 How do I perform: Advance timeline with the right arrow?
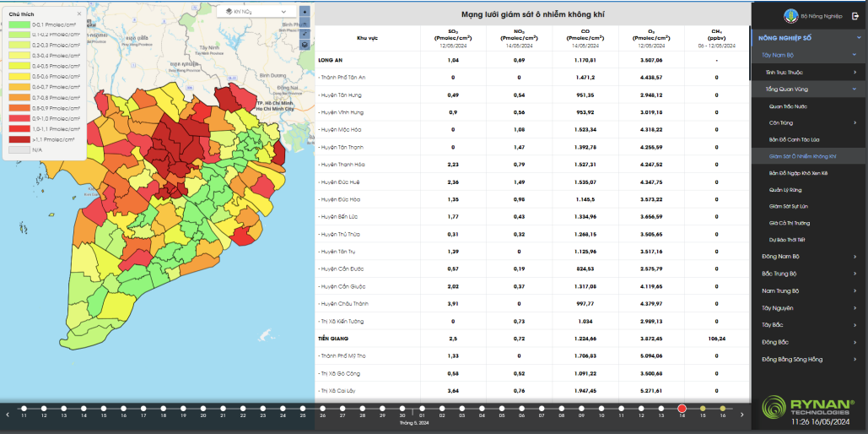point(741,415)
